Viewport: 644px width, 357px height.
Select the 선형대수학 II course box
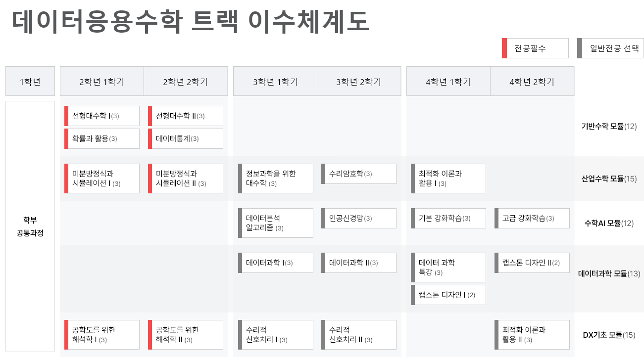[186, 116]
